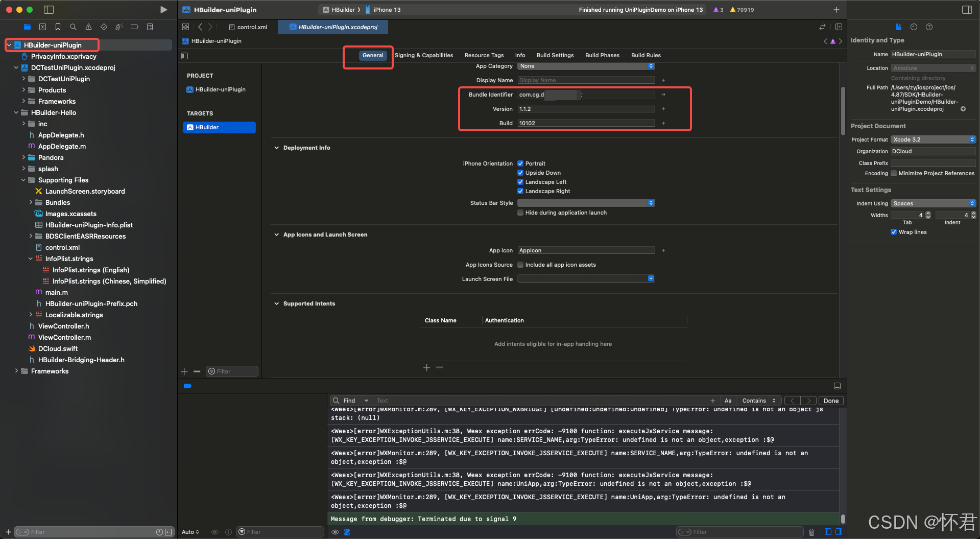
Task: Run the project with the play button
Action: point(163,10)
